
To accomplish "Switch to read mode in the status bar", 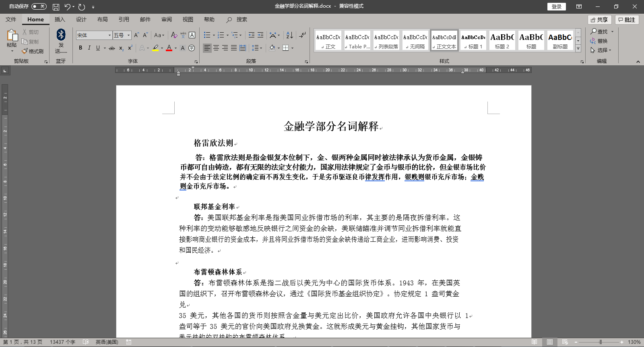I will pos(534,342).
